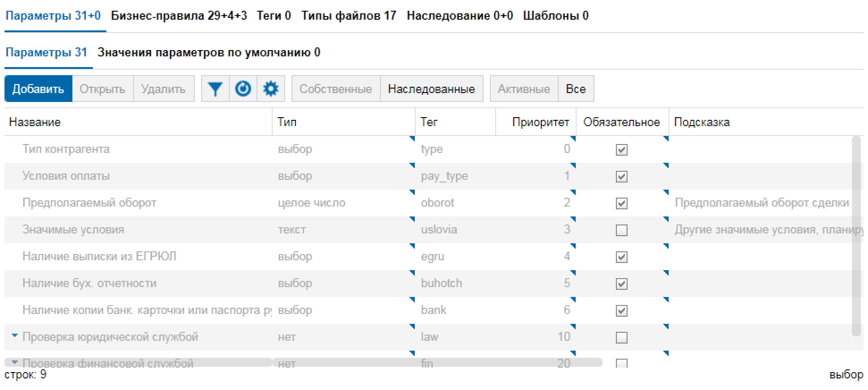The width and height of the screenshot is (868, 390).
Task: Go to the Шаблоны 0 tab
Action: click(x=556, y=16)
